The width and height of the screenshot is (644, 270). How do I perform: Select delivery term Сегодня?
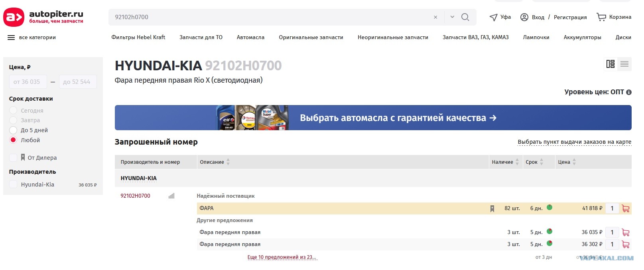pos(13,110)
